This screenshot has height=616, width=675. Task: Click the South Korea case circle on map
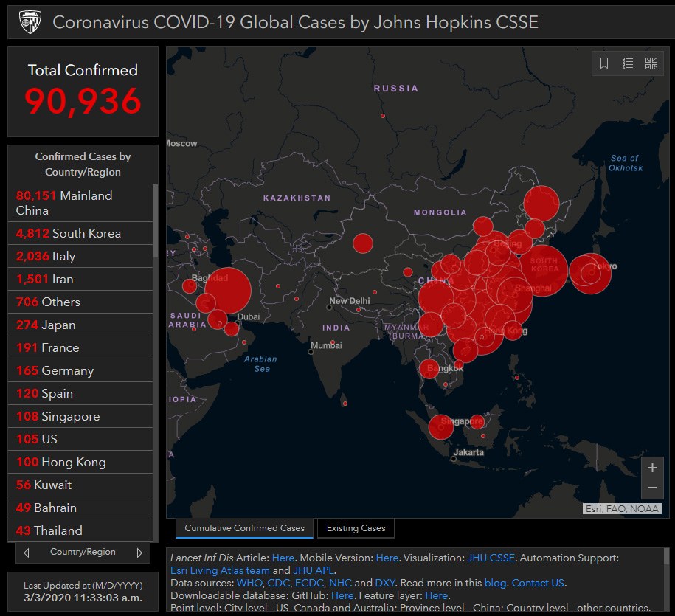(544, 270)
